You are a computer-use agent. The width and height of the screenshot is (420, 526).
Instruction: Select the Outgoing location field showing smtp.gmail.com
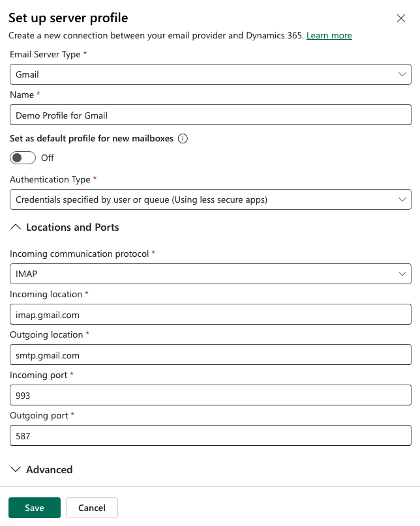[x=209, y=355]
